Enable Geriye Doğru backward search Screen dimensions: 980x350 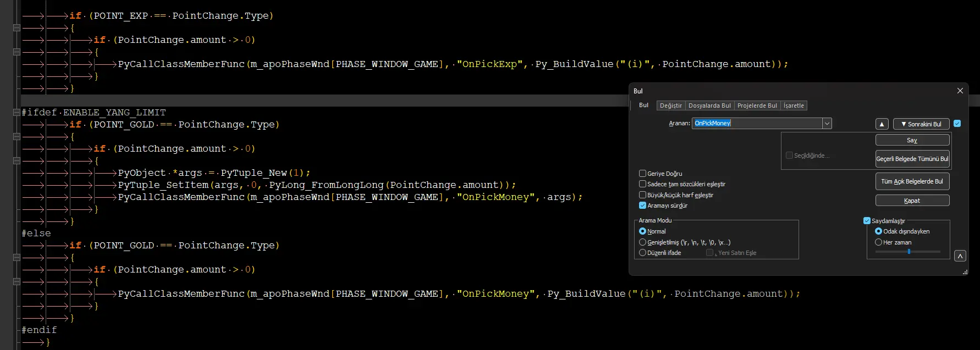tap(642, 174)
